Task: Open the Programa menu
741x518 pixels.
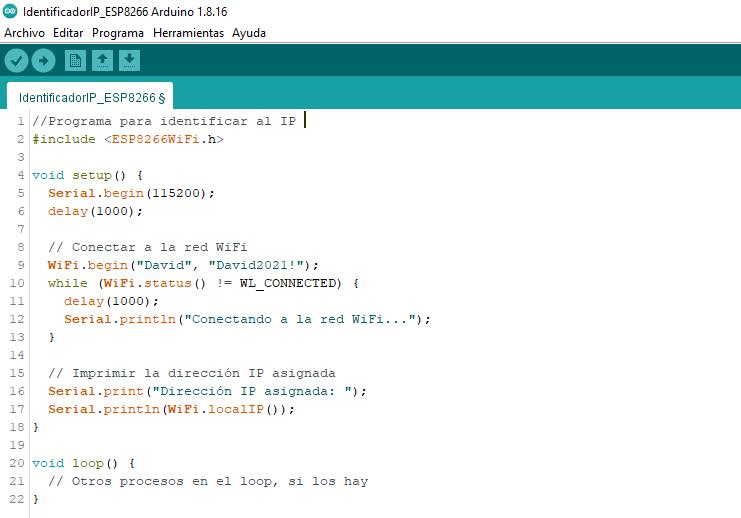Action: click(118, 33)
